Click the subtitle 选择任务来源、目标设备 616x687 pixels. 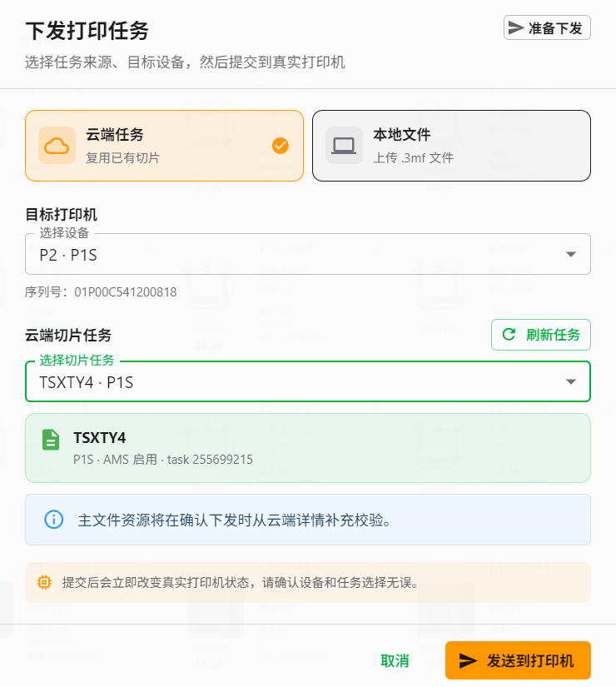point(185,62)
